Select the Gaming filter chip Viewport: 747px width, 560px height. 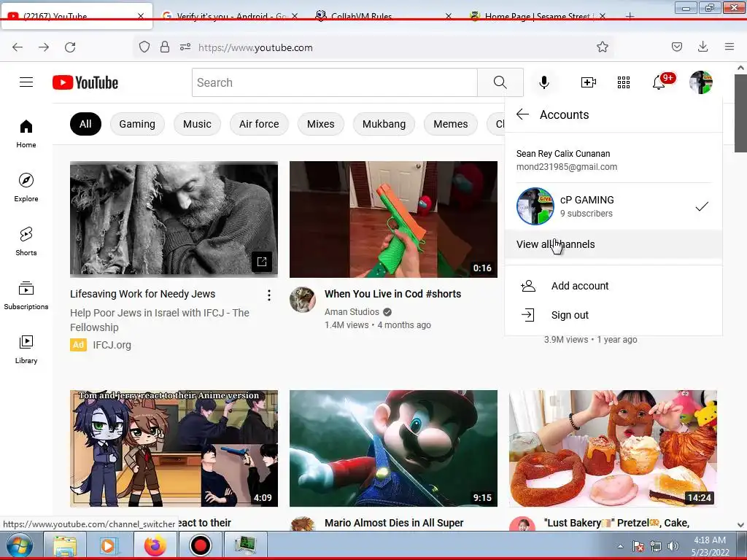[x=137, y=124]
